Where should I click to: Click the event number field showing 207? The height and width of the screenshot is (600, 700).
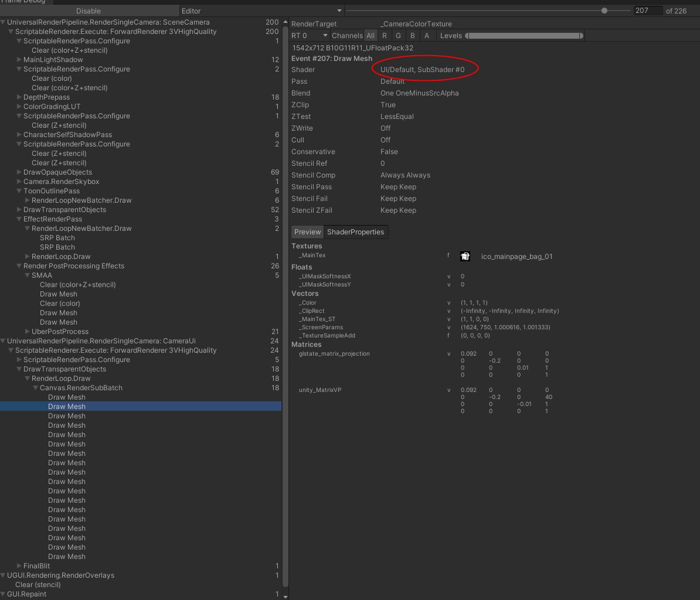(647, 11)
